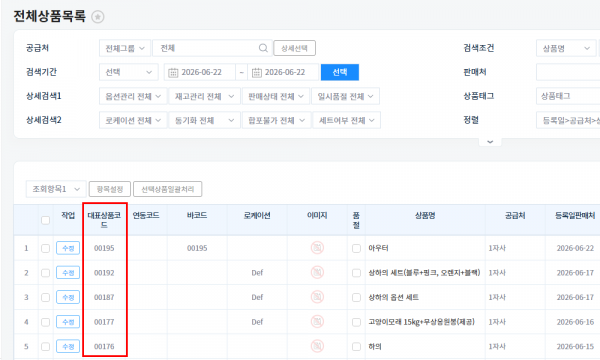Click the 바코드 column header
Viewport: 600px width, 360px height.
coord(197,215)
